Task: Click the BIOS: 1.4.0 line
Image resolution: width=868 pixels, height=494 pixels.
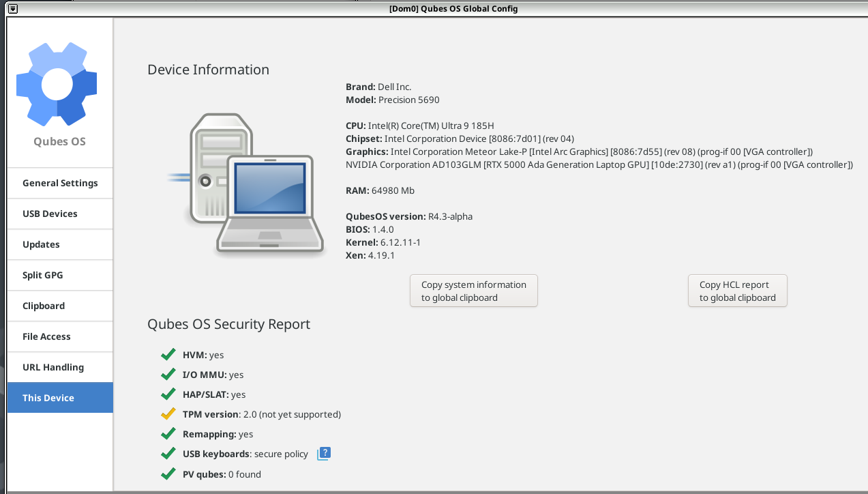Action: pyautogui.click(x=370, y=229)
